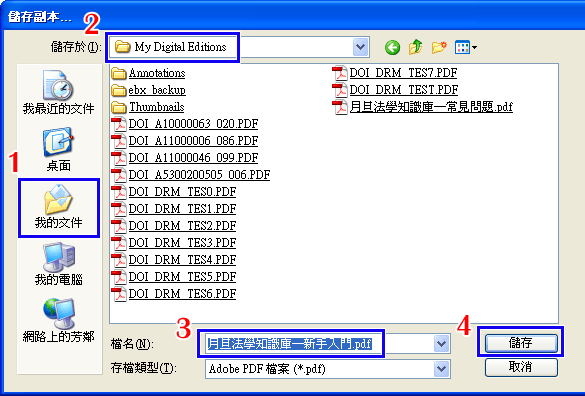Open the view menu icon
Screen dimensions: 585x396
click(x=465, y=47)
